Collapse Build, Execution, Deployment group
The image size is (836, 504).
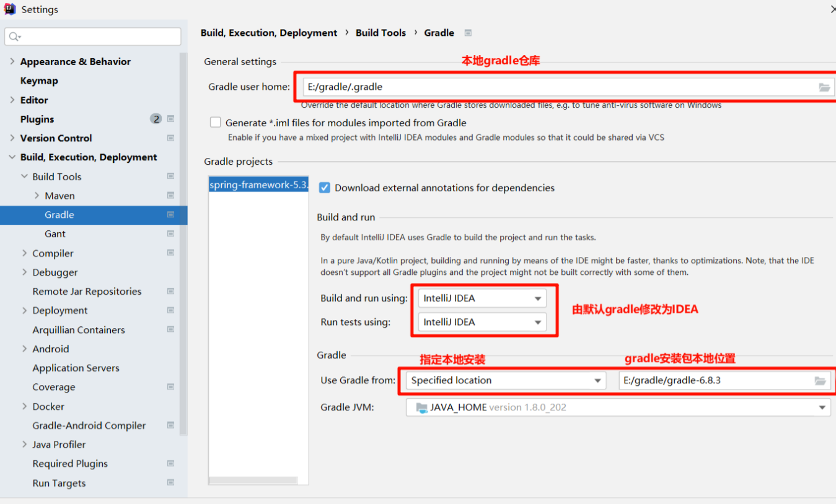pyautogui.click(x=12, y=157)
